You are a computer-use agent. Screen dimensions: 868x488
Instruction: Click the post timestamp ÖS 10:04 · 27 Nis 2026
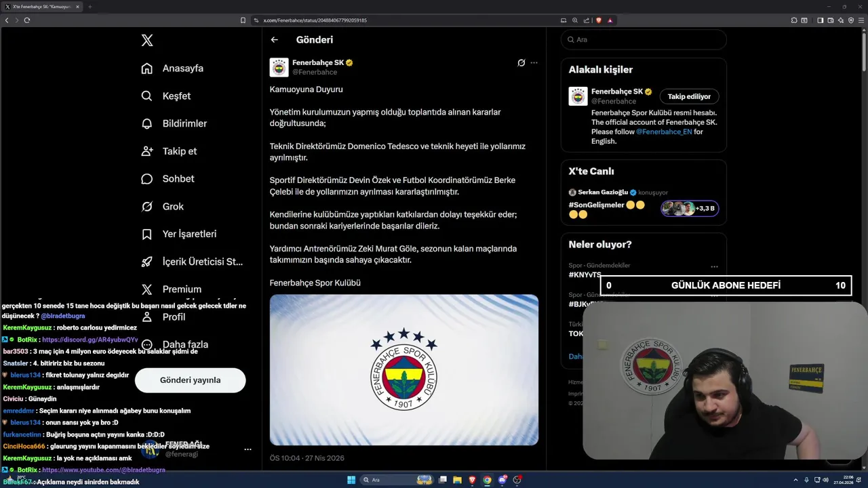click(x=307, y=458)
